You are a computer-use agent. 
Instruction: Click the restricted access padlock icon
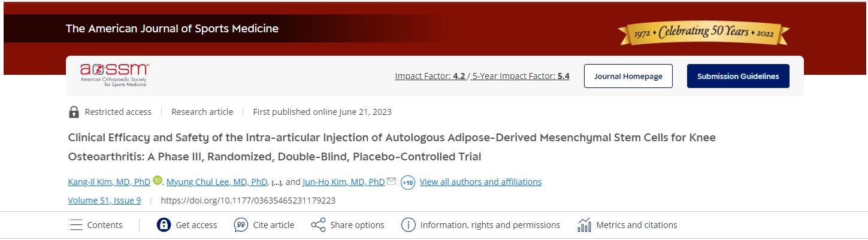tap(74, 112)
